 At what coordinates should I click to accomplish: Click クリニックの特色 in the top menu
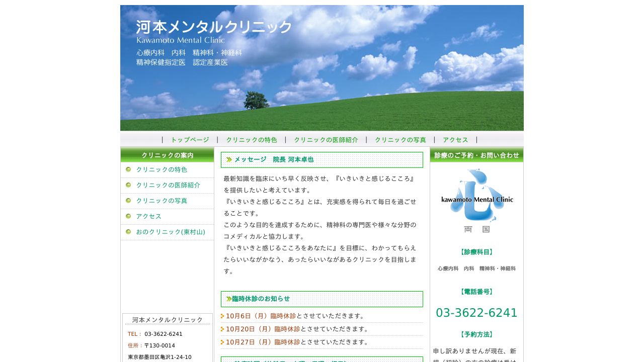(251, 140)
